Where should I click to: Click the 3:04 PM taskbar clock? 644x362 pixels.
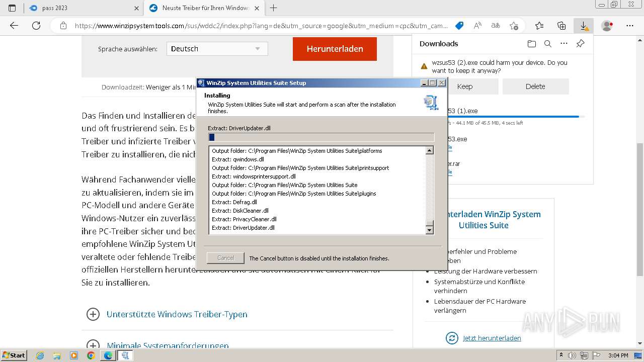coord(618,355)
